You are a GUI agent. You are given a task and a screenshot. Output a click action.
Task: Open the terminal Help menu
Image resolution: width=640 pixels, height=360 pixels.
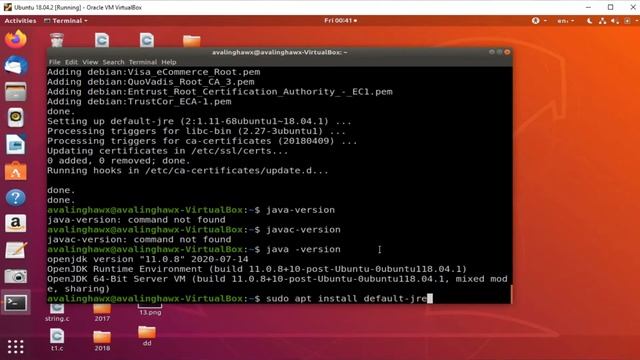click(x=169, y=62)
